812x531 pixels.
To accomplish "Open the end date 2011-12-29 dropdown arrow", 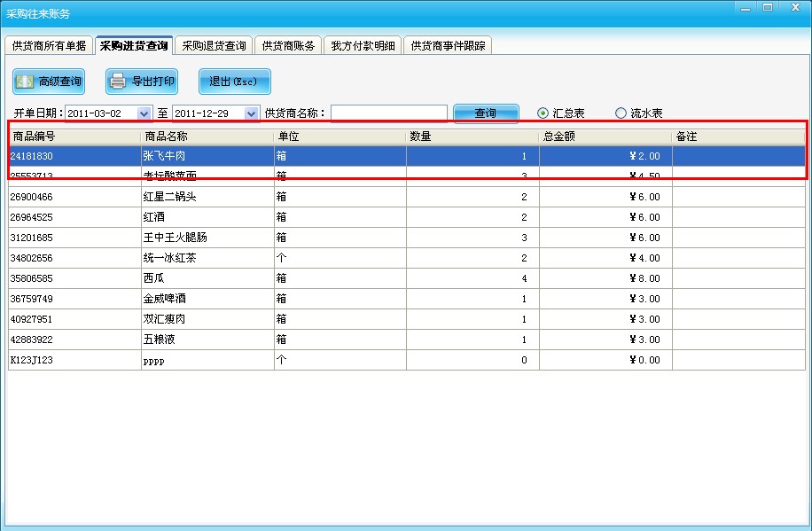I will [x=251, y=113].
